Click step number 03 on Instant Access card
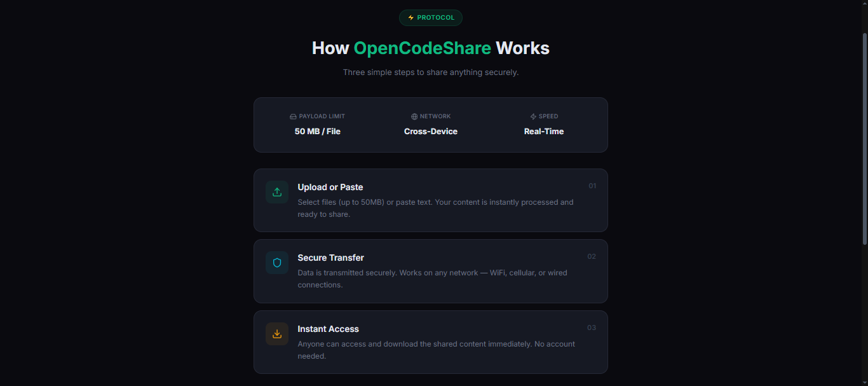Image resolution: width=868 pixels, height=386 pixels. [592, 327]
